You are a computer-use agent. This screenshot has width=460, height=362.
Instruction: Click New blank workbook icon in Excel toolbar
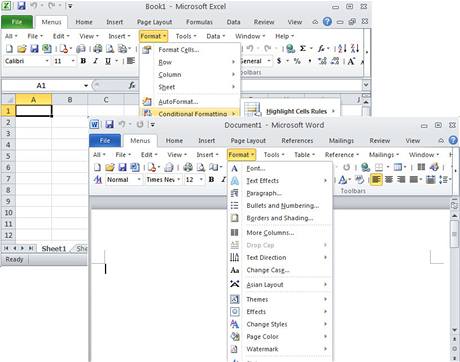point(9,49)
